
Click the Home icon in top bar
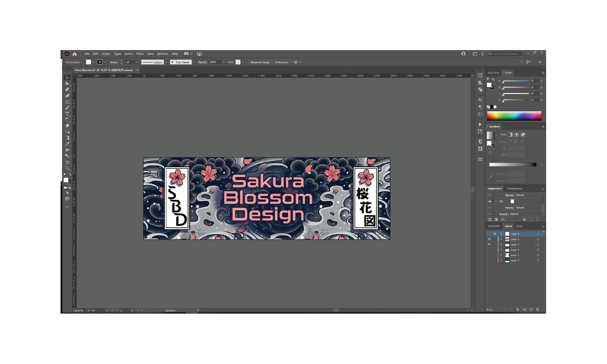click(74, 54)
